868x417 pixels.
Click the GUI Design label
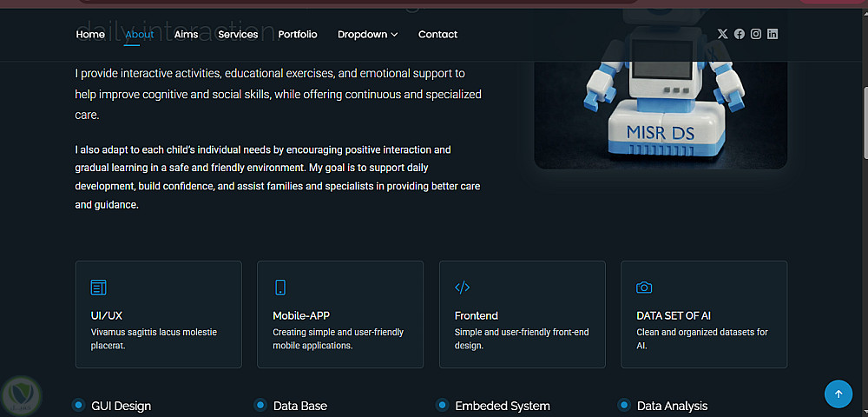122,406
